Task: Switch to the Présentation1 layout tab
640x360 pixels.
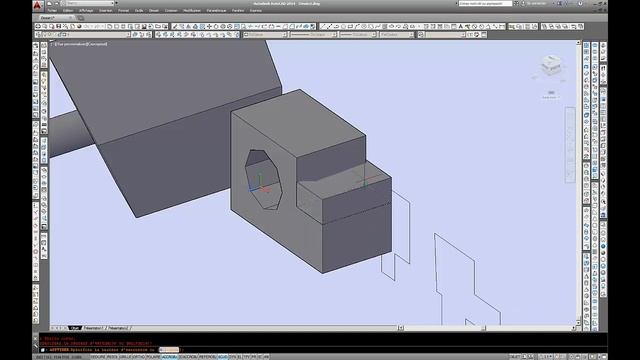Action: [x=94, y=328]
